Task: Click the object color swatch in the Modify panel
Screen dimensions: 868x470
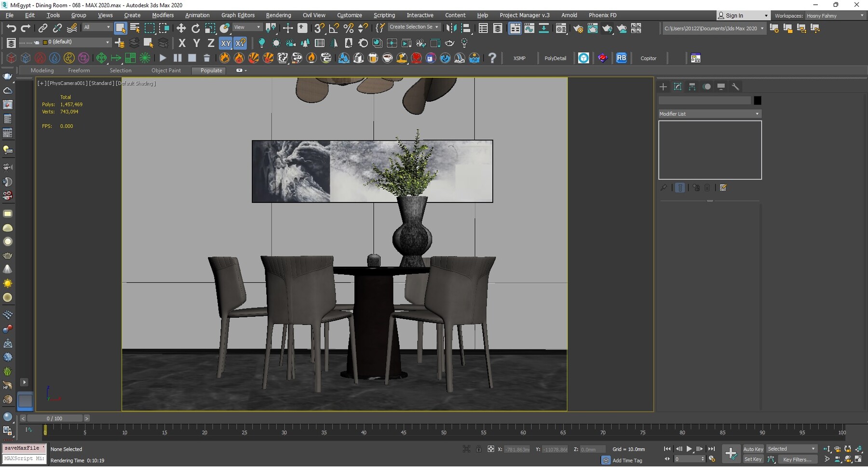Action: [x=757, y=100]
